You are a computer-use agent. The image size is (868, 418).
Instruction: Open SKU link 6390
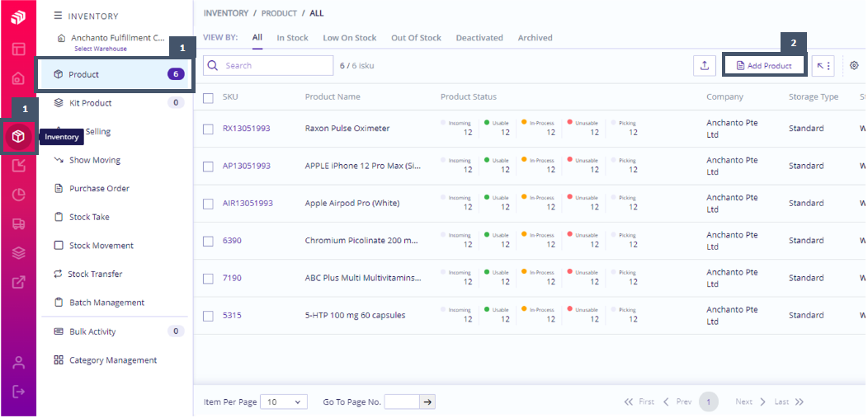coord(232,241)
